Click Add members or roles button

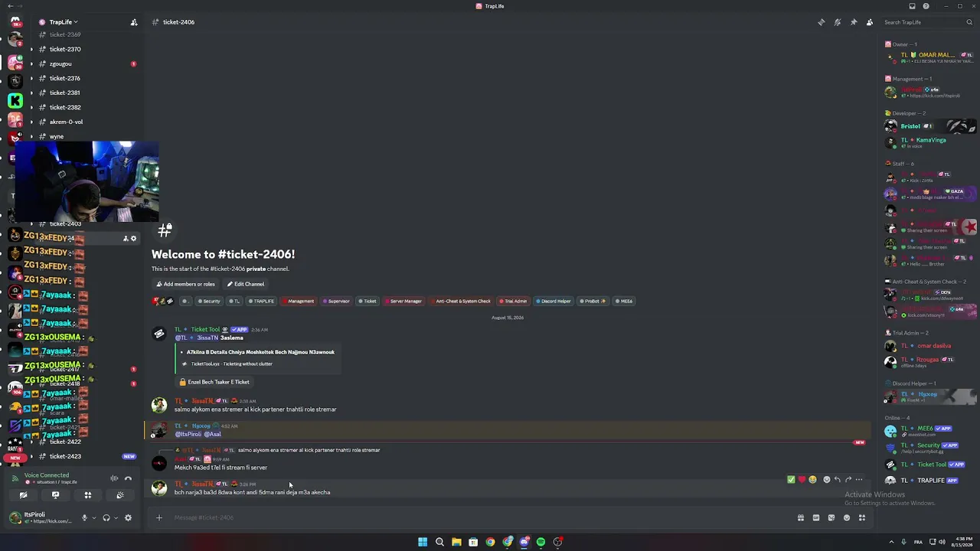[x=185, y=284]
